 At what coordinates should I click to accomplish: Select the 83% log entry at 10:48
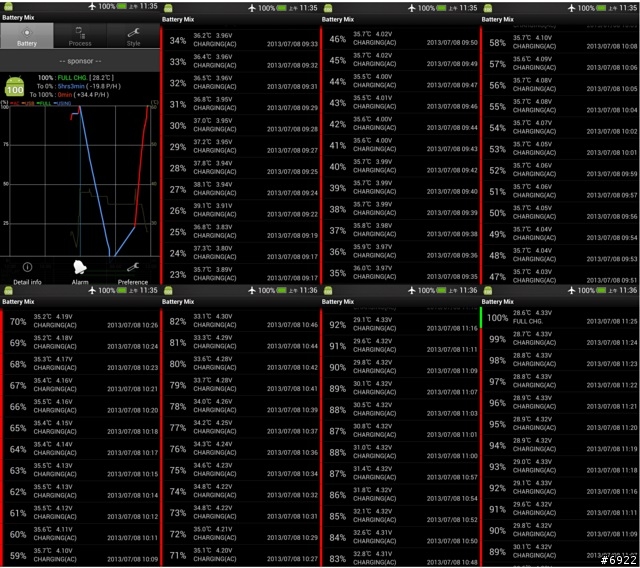pos(400,558)
